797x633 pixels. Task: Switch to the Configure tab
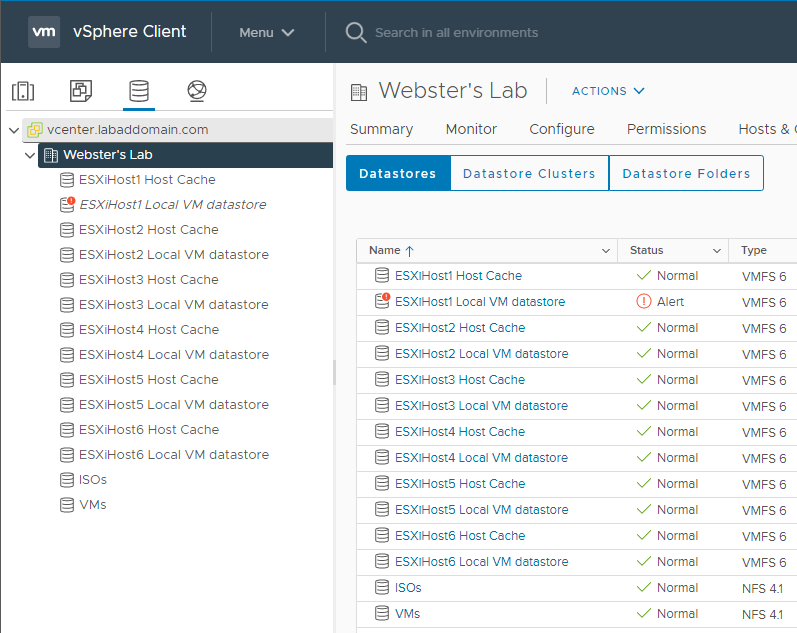[x=561, y=129]
